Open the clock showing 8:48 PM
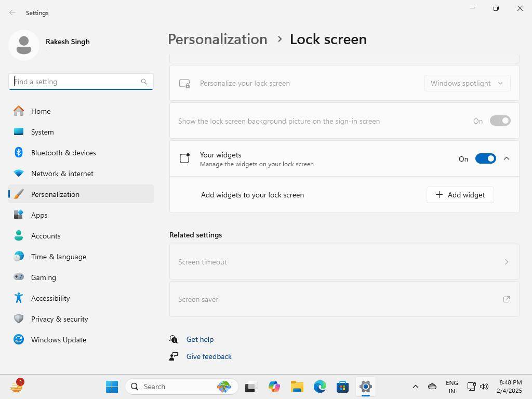 (x=509, y=387)
